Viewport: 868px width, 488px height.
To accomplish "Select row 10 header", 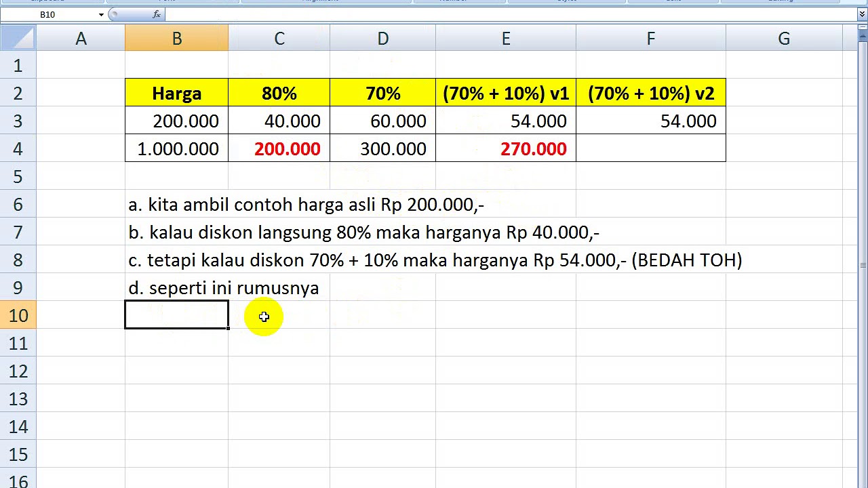I will pos(18,315).
